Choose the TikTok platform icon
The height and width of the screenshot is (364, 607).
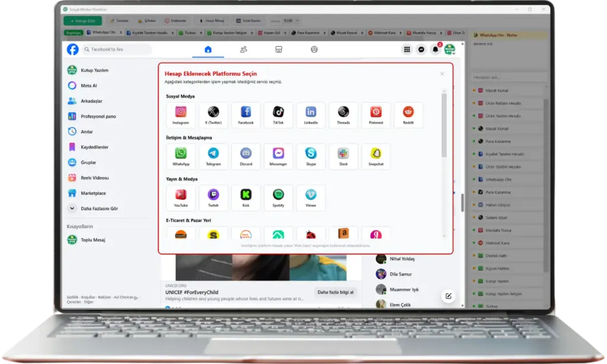(279, 115)
